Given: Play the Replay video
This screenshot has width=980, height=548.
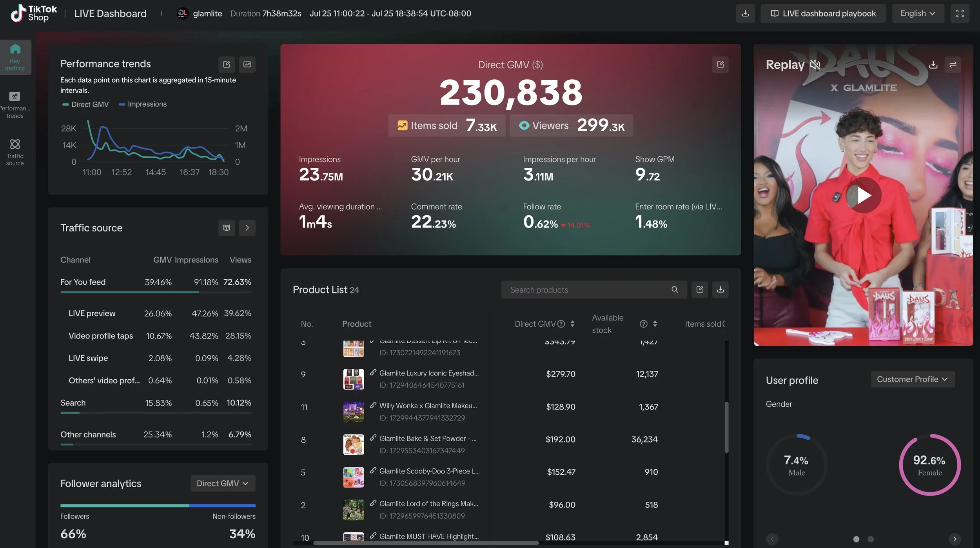Looking at the screenshot, I should click(x=863, y=195).
